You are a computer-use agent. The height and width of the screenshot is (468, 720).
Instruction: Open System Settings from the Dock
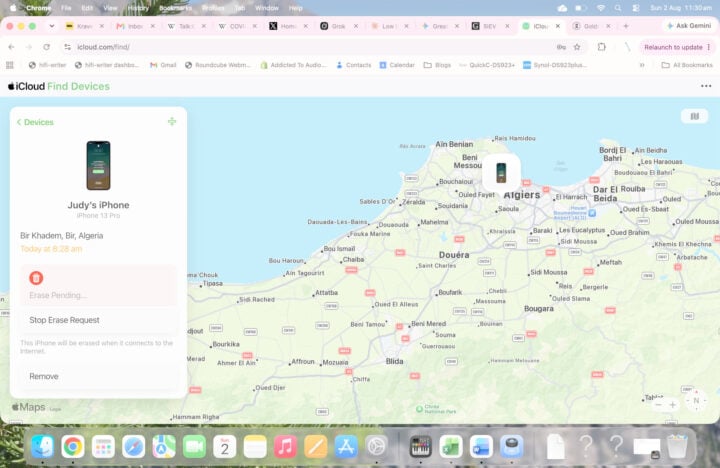click(376, 446)
